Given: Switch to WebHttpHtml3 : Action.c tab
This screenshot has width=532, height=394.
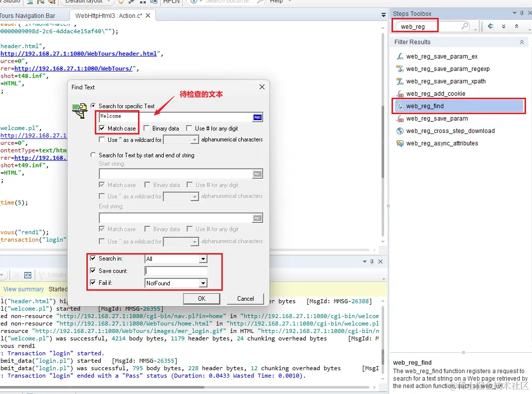Looking at the screenshot, I should [x=109, y=15].
